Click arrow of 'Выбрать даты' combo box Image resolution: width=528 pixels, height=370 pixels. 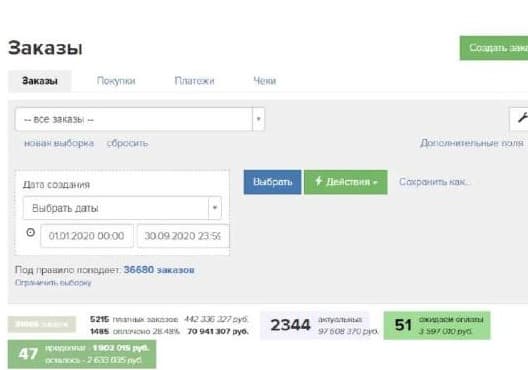point(215,208)
